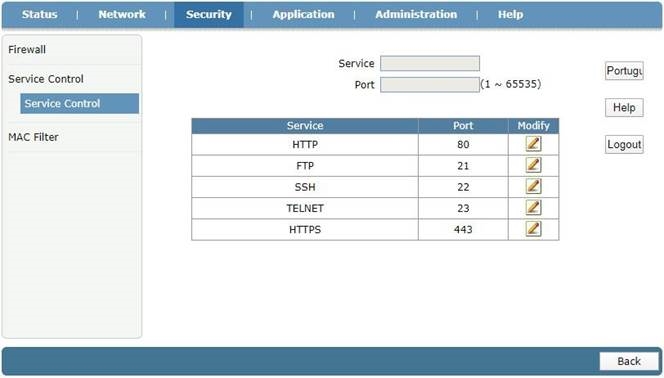Edit the FTP service row

pyautogui.click(x=533, y=165)
